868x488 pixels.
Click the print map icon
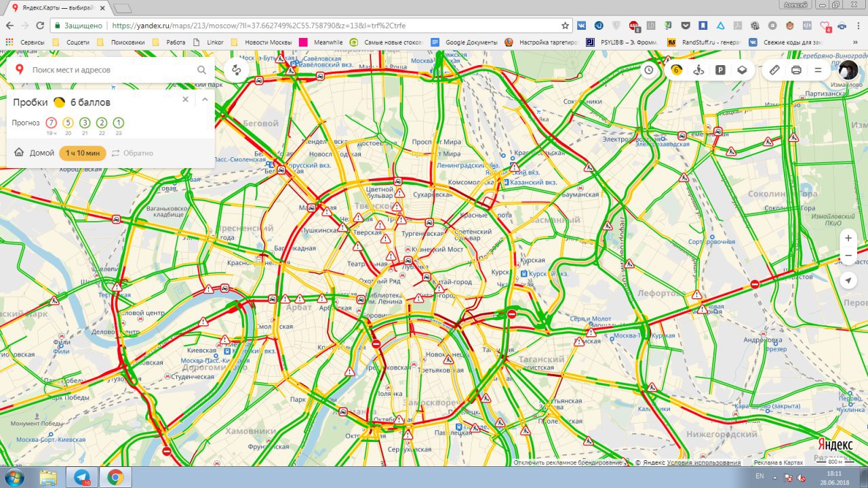[x=797, y=70]
